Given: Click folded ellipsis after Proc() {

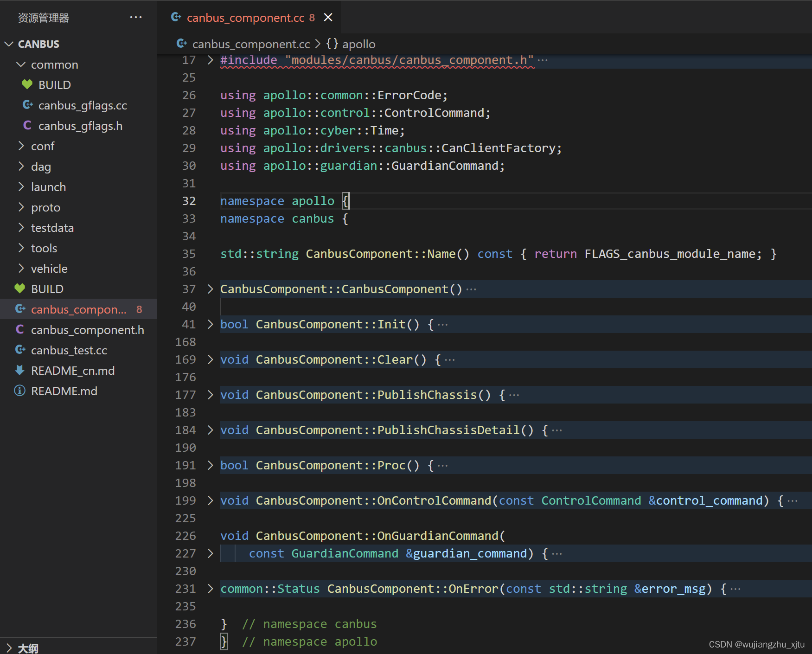Looking at the screenshot, I should [443, 466].
